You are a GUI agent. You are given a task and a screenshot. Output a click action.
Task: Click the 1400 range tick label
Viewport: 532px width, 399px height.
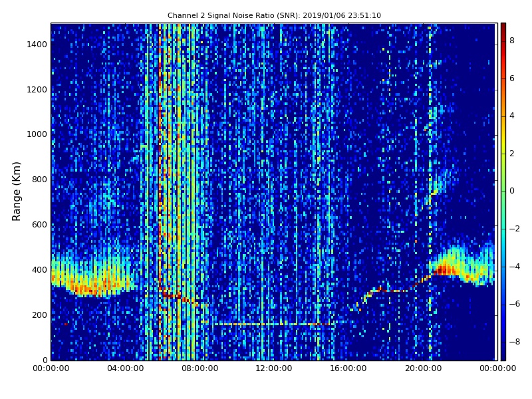pyautogui.click(x=37, y=45)
